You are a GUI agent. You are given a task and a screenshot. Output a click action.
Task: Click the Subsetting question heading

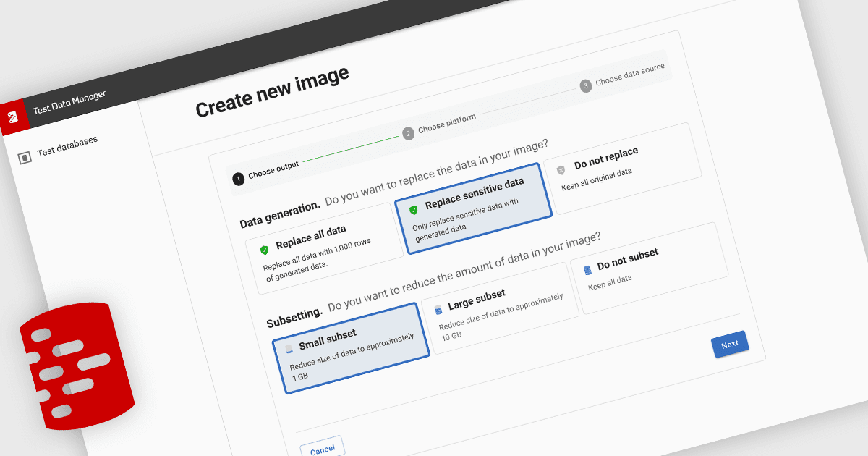[433, 281]
